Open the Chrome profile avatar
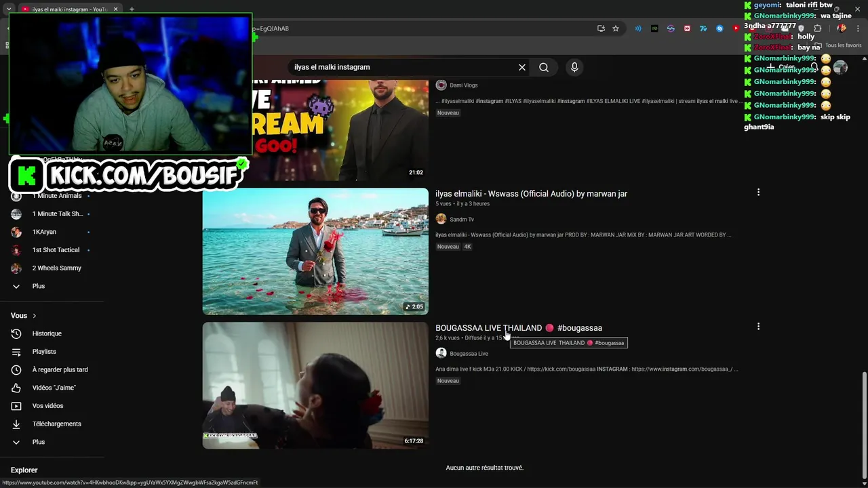 pyautogui.click(x=842, y=28)
